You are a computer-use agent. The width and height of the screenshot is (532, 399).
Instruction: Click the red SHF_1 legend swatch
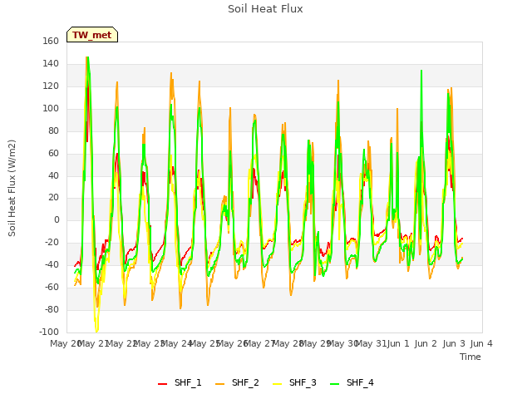pyautogui.click(x=163, y=384)
